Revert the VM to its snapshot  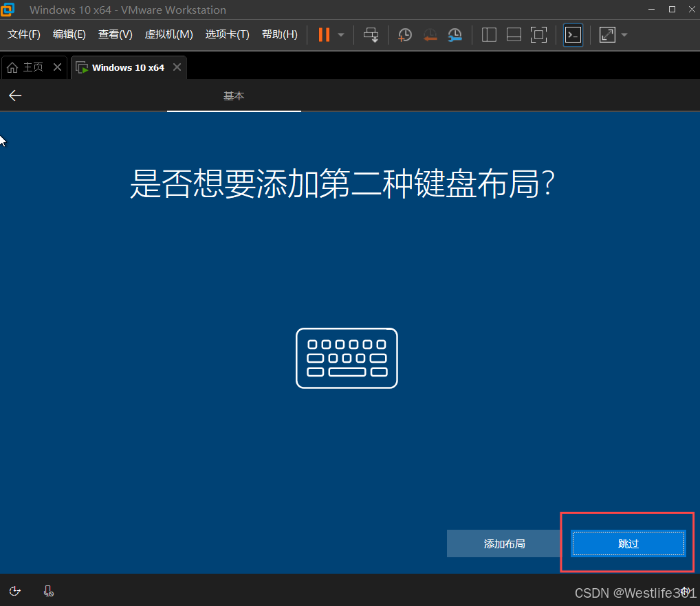pyautogui.click(x=430, y=34)
